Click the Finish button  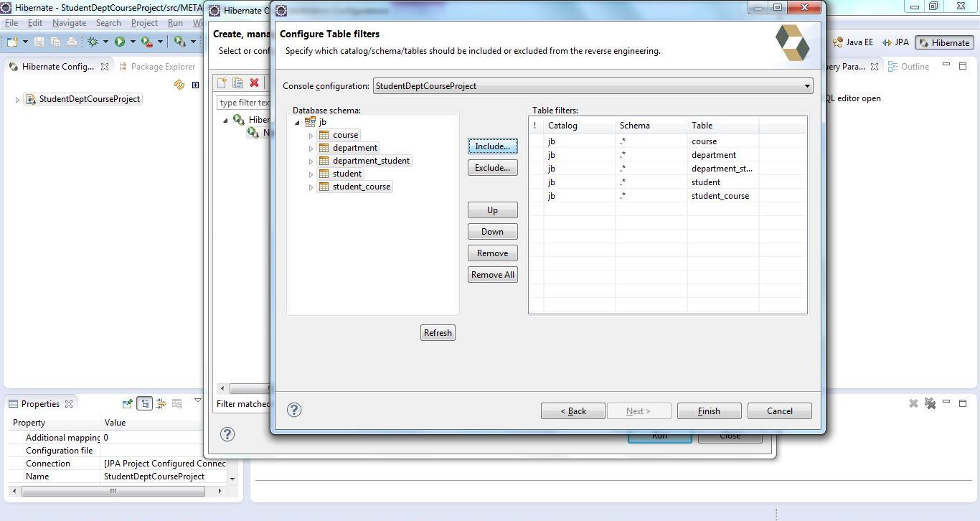click(x=709, y=411)
